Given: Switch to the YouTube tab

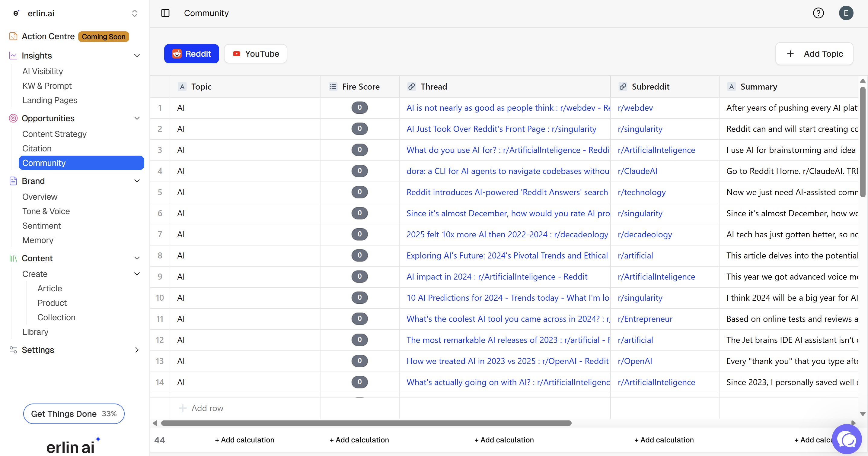Looking at the screenshot, I should coord(256,54).
